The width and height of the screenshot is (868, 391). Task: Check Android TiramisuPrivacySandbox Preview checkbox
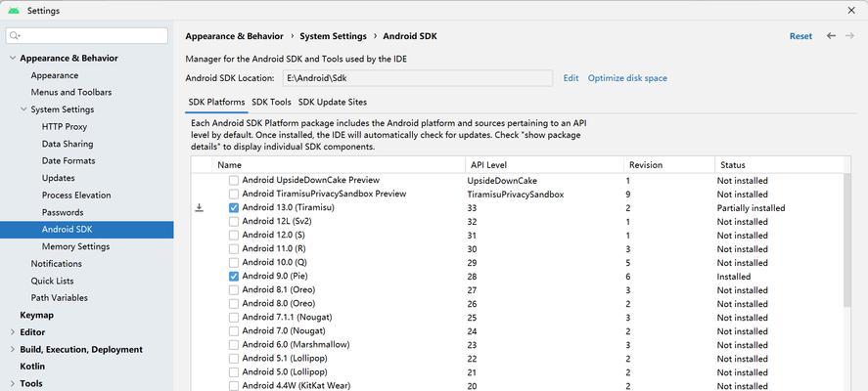(x=234, y=195)
